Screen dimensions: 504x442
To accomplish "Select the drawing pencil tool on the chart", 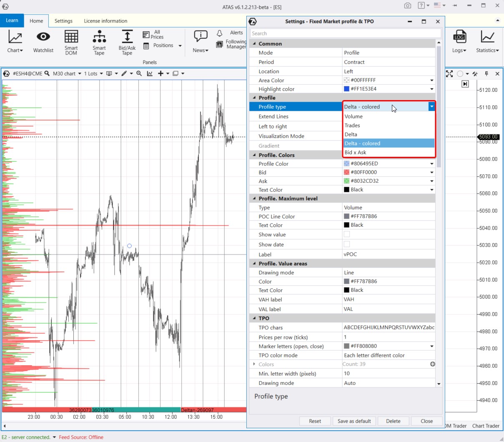I will point(124,73).
